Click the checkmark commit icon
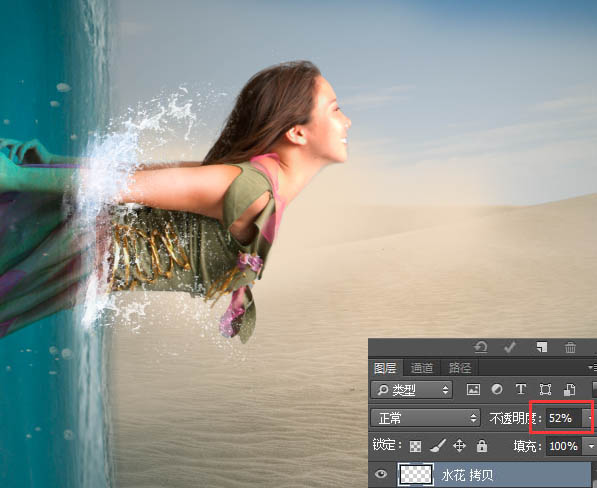This screenshot has height=488, width=597. (510, 347)
